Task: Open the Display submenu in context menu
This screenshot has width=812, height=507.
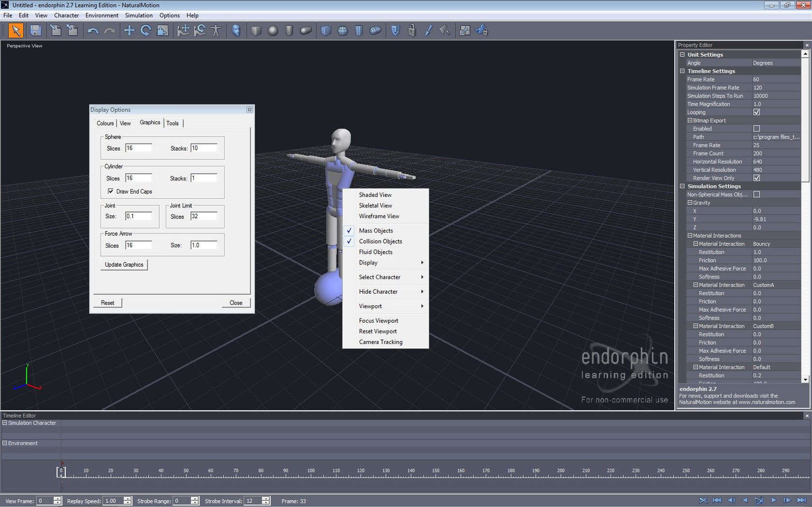Action: point(385,263)
